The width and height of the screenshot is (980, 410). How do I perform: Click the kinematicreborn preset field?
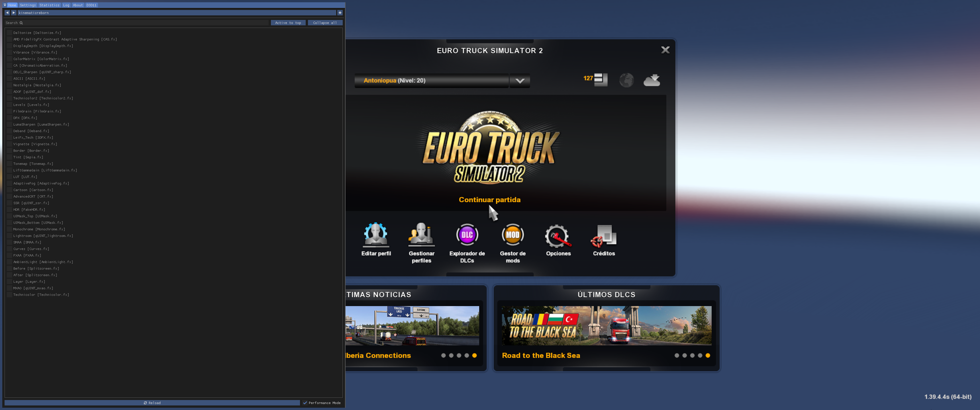click(x=177, y=13)
